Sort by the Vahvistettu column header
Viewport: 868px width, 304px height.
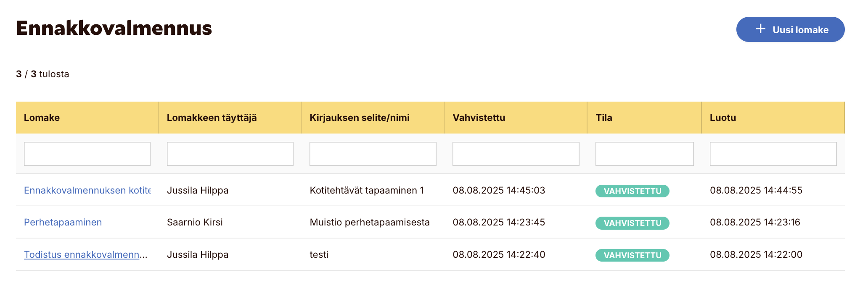pyautogui.click(x=479, y=118)
